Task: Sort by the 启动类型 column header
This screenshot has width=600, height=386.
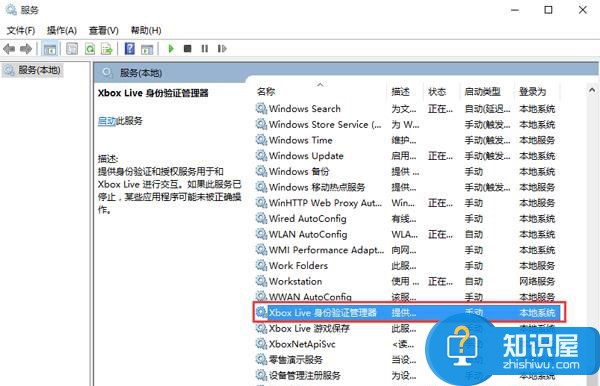Action: click(483, 91)
